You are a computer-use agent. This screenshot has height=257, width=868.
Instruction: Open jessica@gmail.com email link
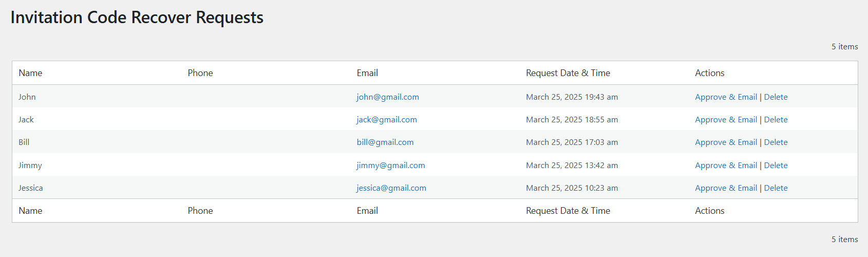(391, 188)
